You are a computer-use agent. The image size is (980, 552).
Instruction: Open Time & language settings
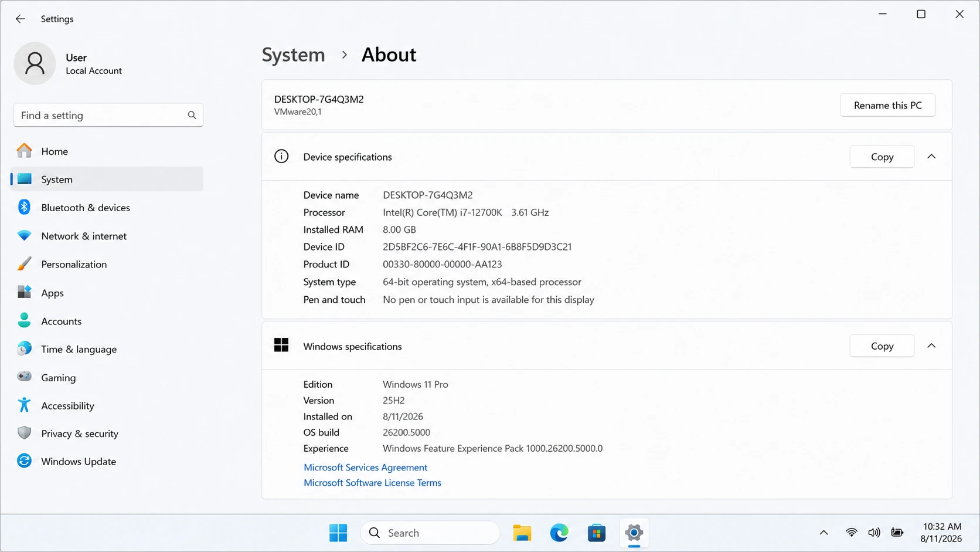[107, 349]
